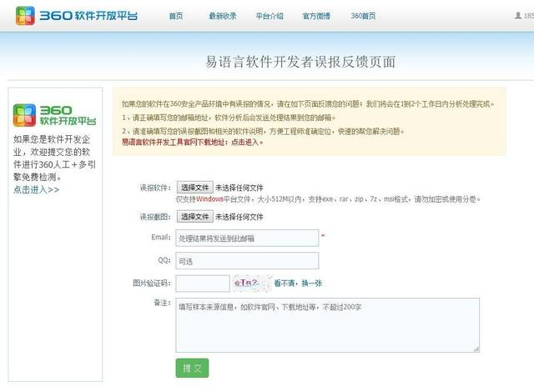Go to 360首页 nav link
The width and height of the screenshot is (534, 392).
[x=364, y=16]
